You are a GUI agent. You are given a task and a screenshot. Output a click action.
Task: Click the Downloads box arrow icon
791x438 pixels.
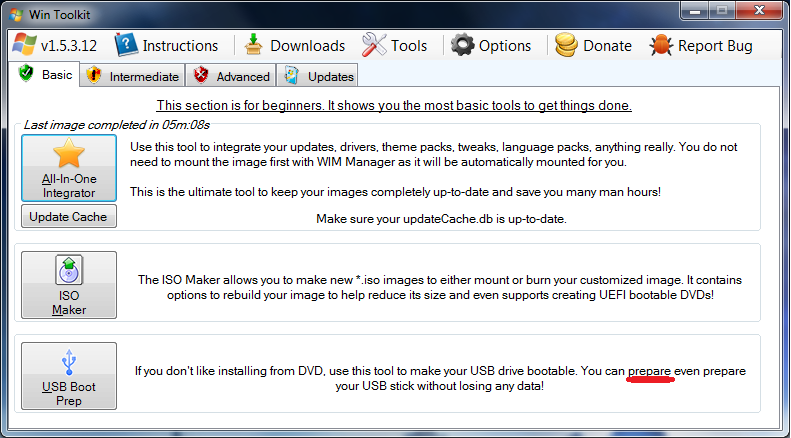tap(254, 44)
